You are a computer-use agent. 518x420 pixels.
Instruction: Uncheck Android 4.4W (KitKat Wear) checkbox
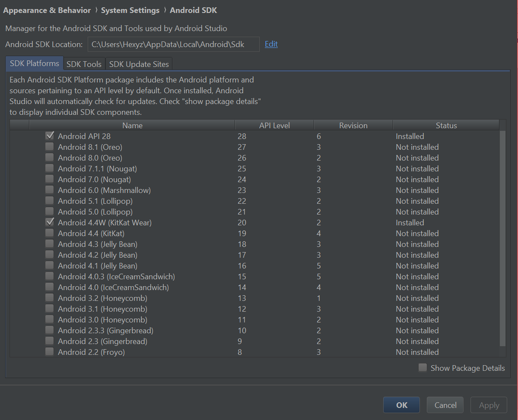pos(50,222)
